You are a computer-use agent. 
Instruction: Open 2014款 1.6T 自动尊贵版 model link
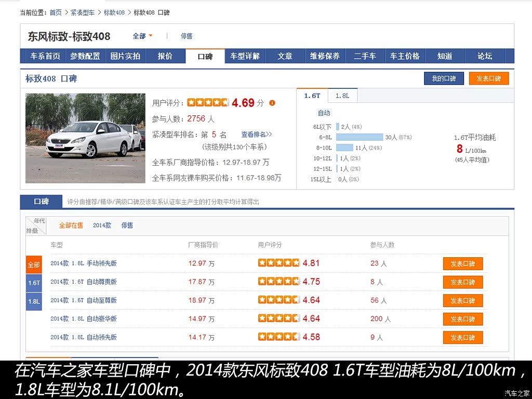point(84,282)
